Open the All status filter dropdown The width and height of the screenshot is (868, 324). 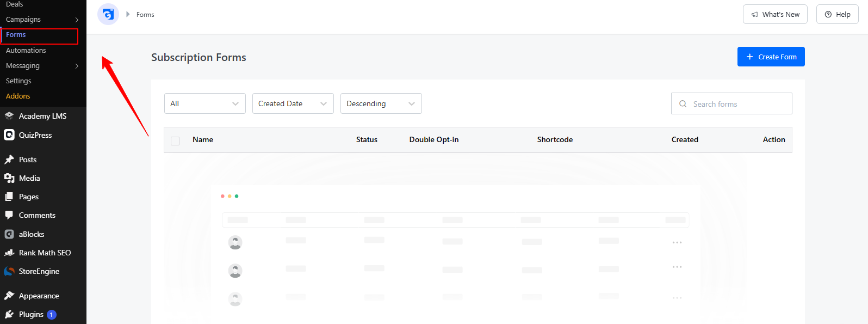point(205,103)
